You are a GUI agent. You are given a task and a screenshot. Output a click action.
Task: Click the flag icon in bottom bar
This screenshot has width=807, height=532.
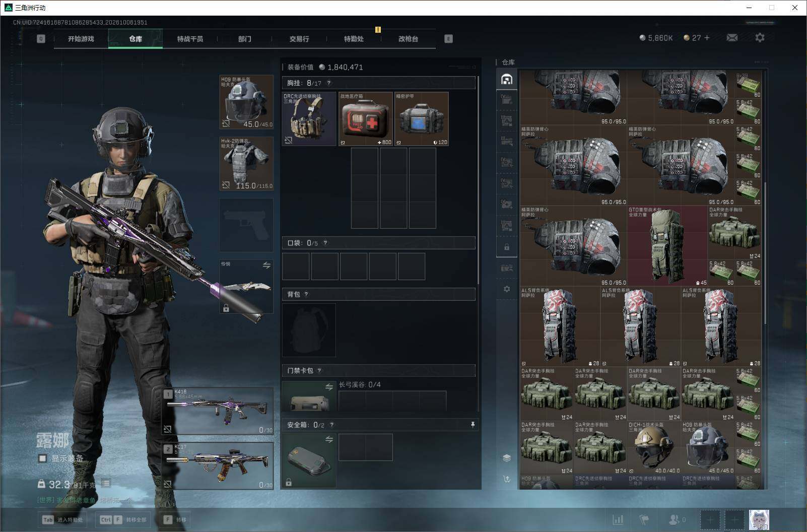[x=644, y=519]
